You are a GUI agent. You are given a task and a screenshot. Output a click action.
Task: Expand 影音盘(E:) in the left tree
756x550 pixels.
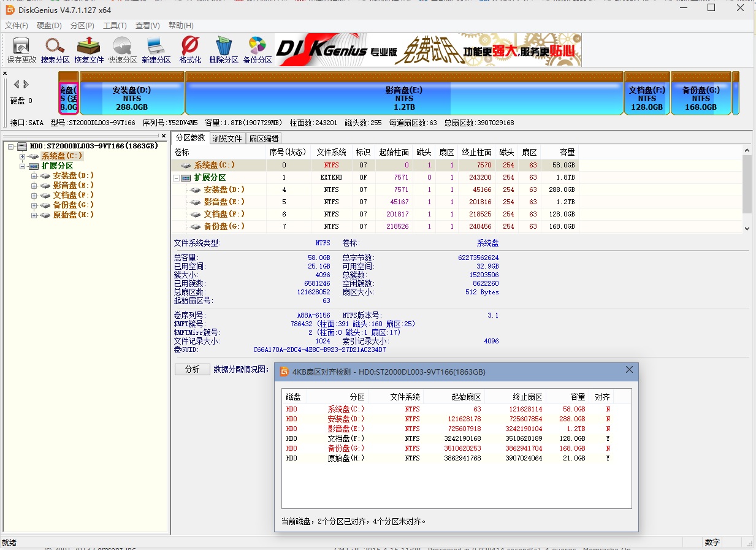(x=34, y=185)
